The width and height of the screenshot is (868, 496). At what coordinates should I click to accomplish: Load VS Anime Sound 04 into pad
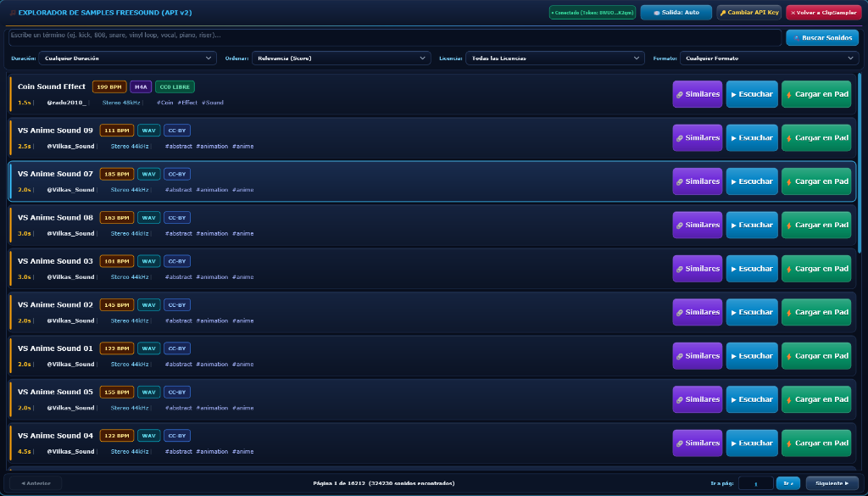click(x=816, y=443)
